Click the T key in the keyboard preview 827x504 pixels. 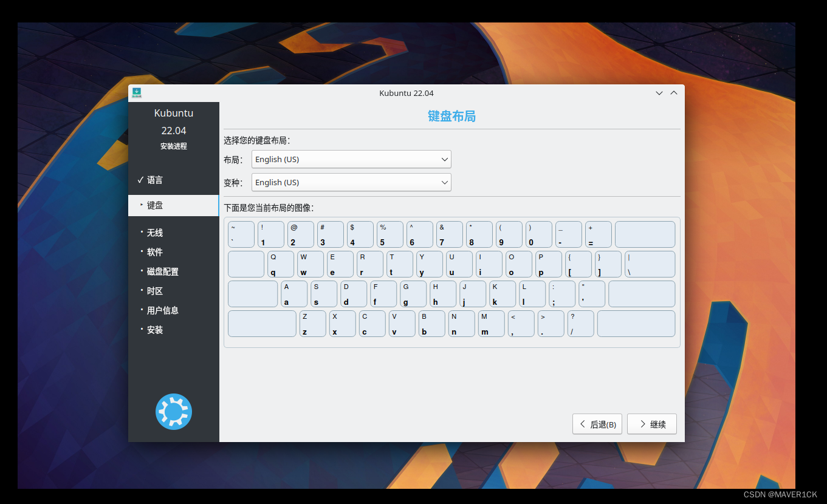point(400,264)
